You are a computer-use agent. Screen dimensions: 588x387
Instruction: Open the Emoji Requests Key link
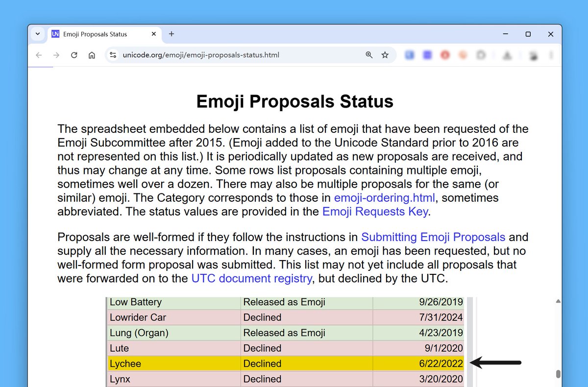pyautogui.click(x=375, y=212)
